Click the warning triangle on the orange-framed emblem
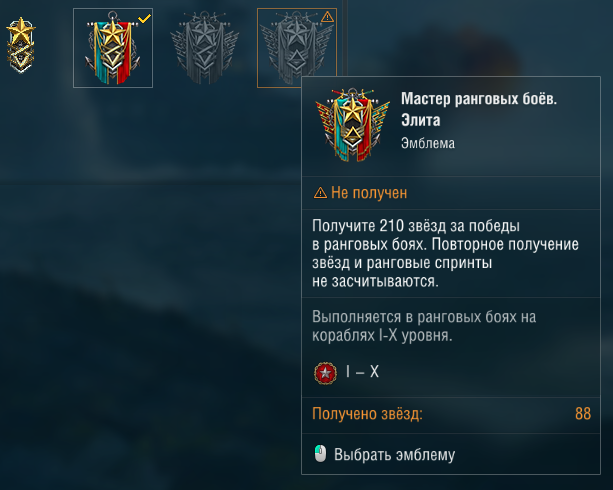 click(327, 17)
